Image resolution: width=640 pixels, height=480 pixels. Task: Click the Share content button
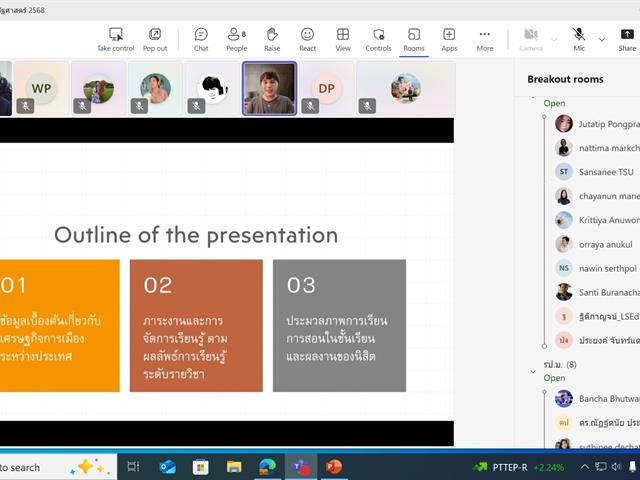coord(627,39)
